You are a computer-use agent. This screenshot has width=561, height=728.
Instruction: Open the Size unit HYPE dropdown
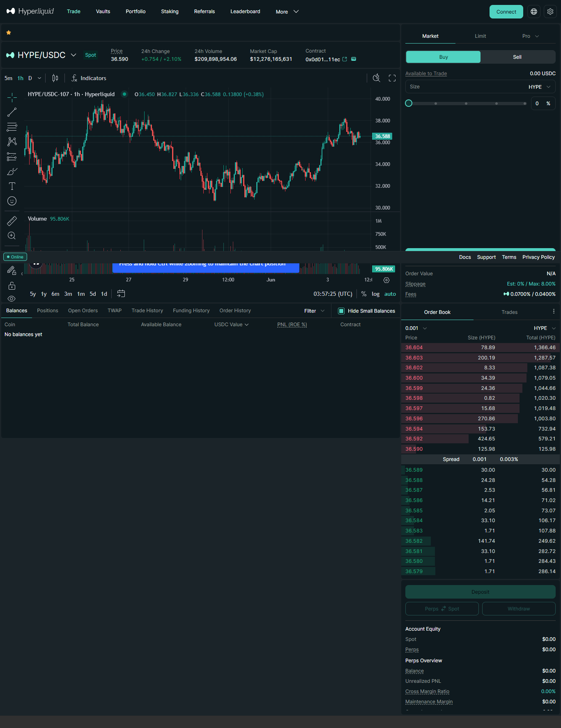tap(540, 87)
